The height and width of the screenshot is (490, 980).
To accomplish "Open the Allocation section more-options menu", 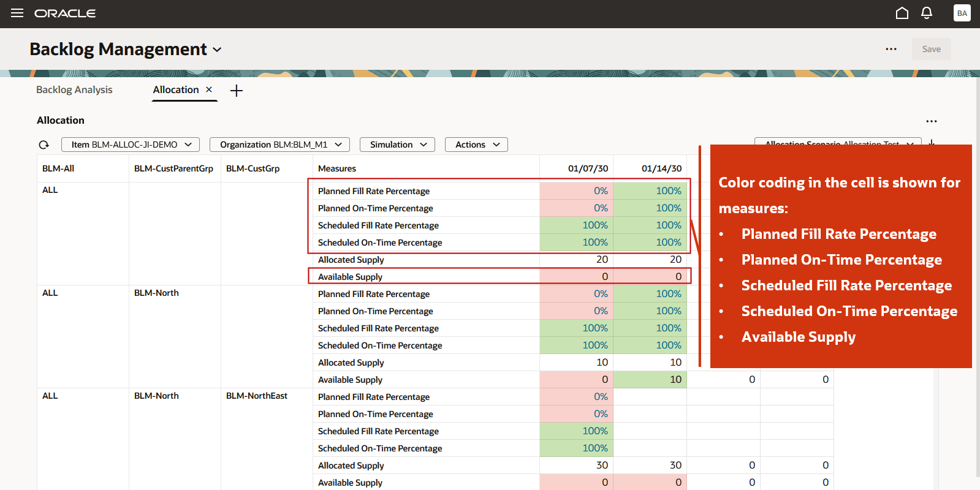I will [x=932, y=121].
